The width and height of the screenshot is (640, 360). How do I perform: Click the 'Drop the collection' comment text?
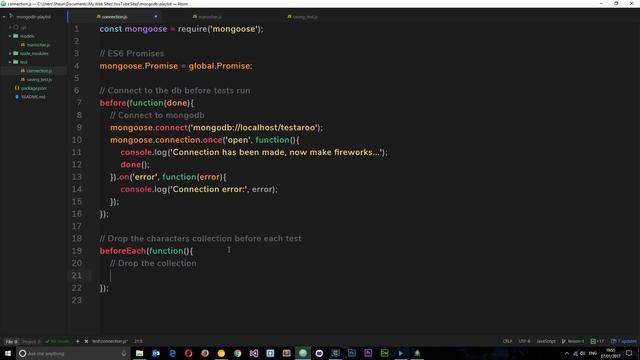[x=153, y=263]
